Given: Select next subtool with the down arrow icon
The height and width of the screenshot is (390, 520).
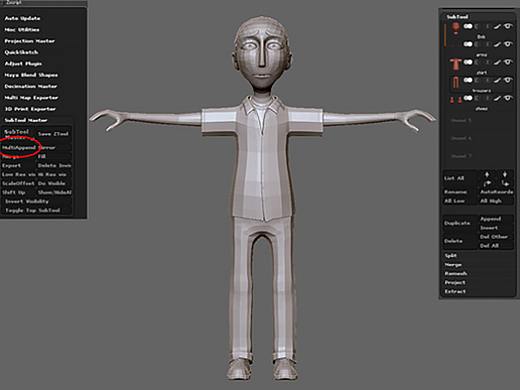Looking at the screenshot, I should click(505, 175).
